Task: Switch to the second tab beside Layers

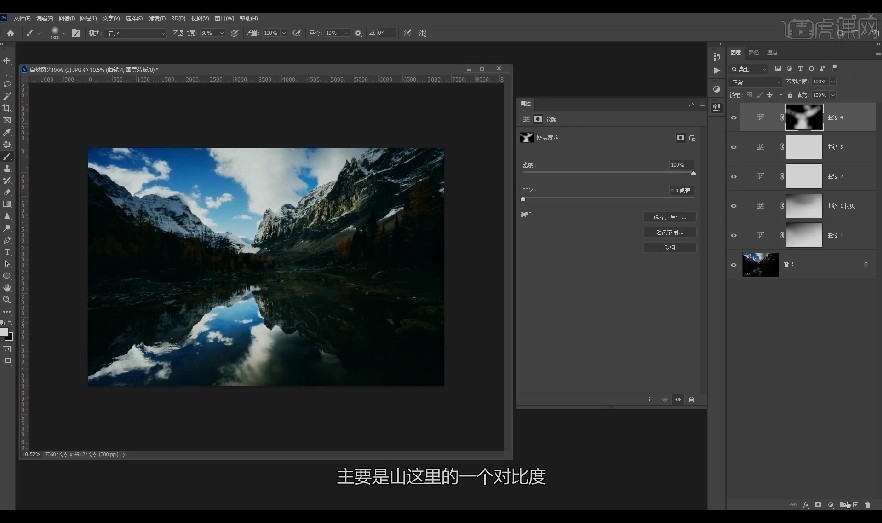Action: coord(754,52)
